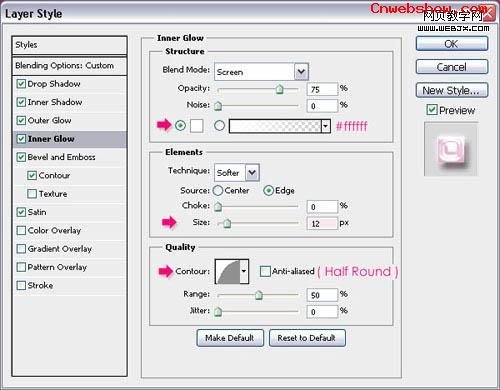The width and height of the screenshot is (500, 390).
Task: Select the Bevel and Emboss row
Action: pos(70,157)
